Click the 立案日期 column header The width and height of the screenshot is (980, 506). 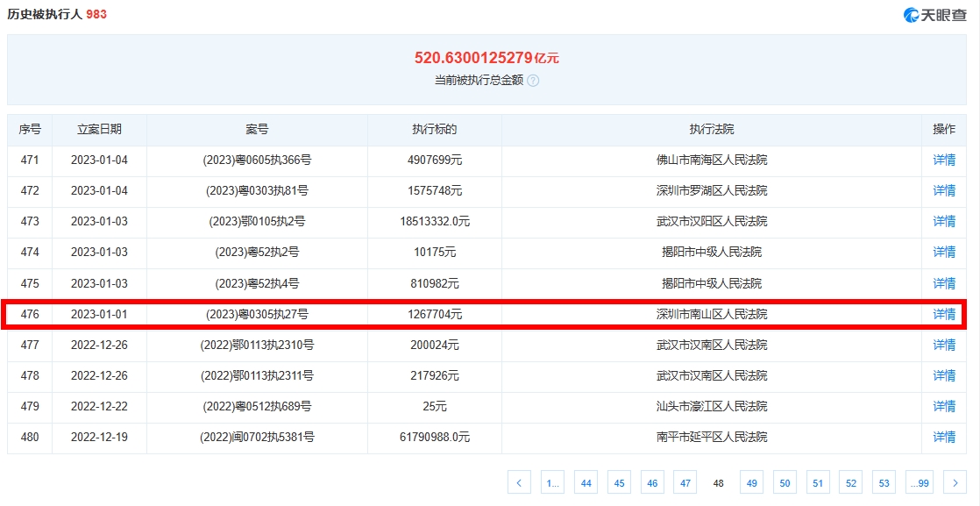pos(99,129)
